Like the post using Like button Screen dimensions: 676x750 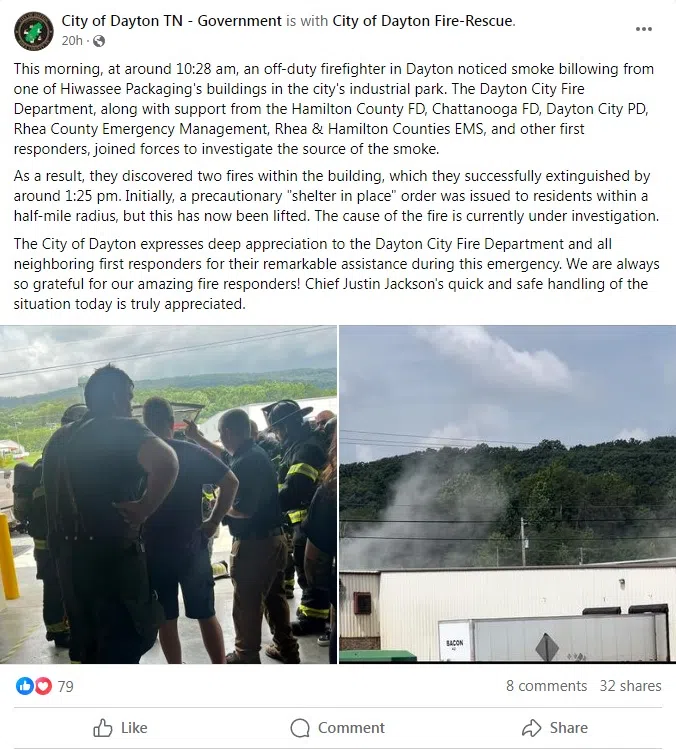[x=120, y=728]
